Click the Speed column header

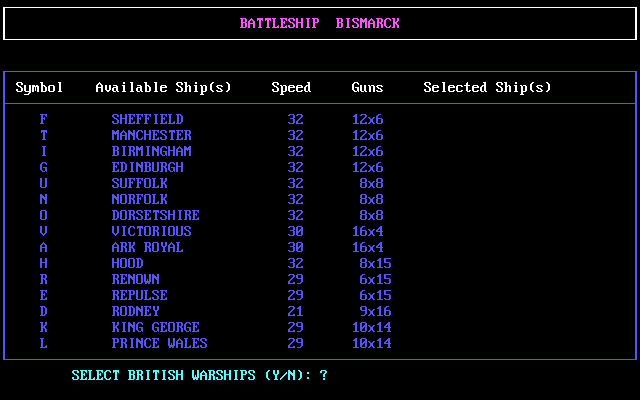291,87
